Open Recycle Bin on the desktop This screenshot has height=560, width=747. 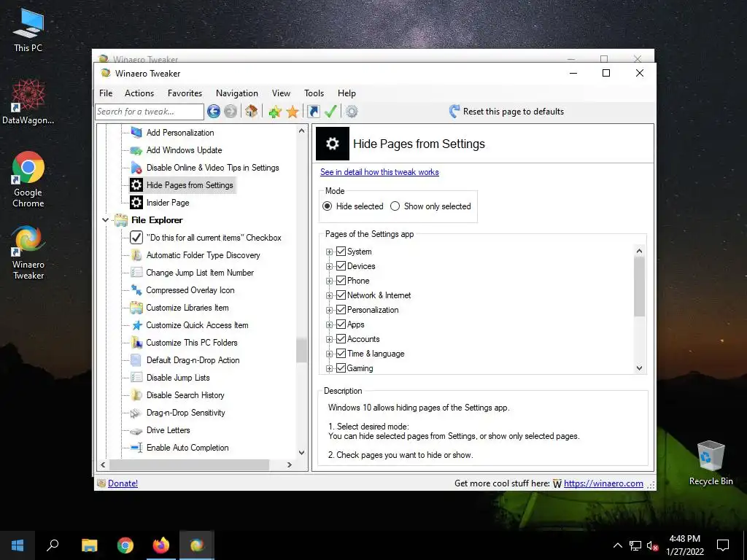pyautogui.click(x=711, y=463)
